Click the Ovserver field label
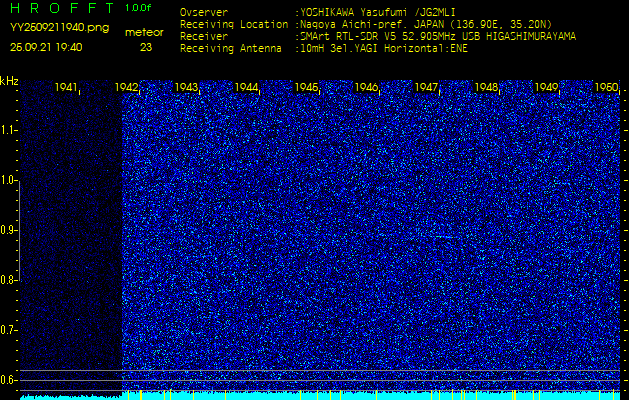629x400 pixels. [x=204, y=13]
